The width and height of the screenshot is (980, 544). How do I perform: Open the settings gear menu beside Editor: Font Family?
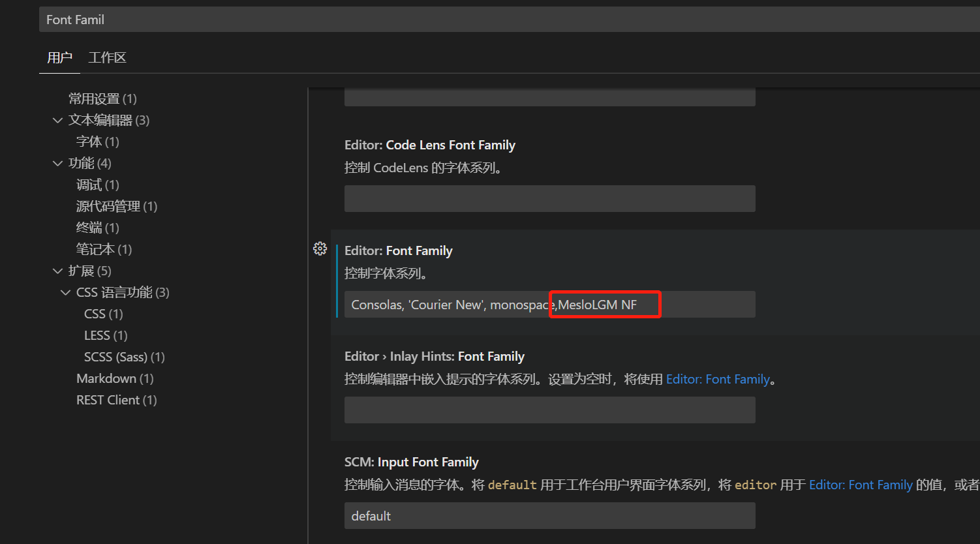point(320,249)
